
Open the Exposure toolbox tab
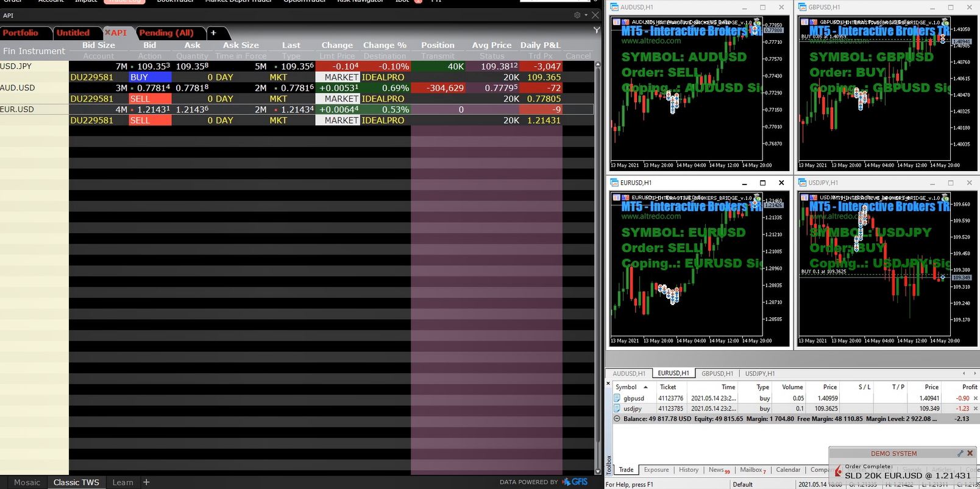pos(656,470)
